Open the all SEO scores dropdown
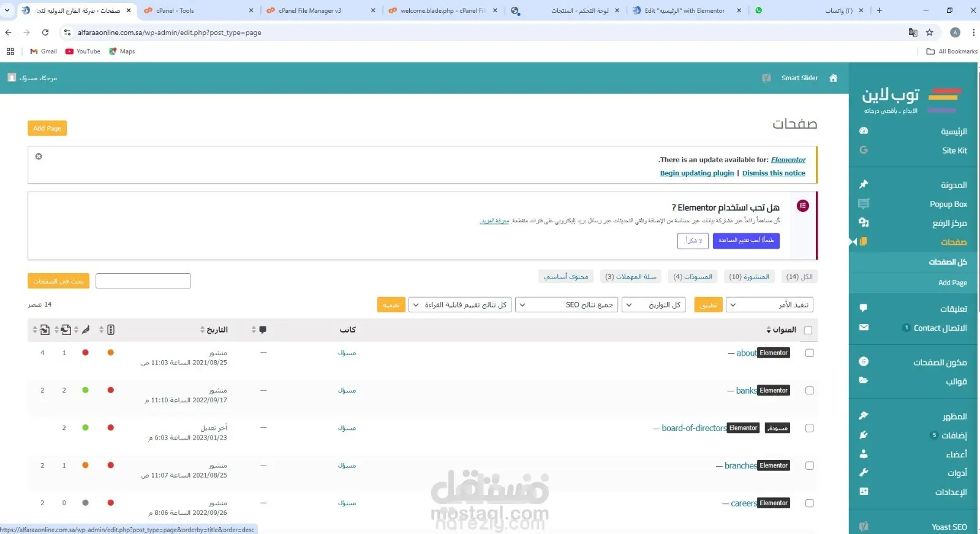 point(567,305)
